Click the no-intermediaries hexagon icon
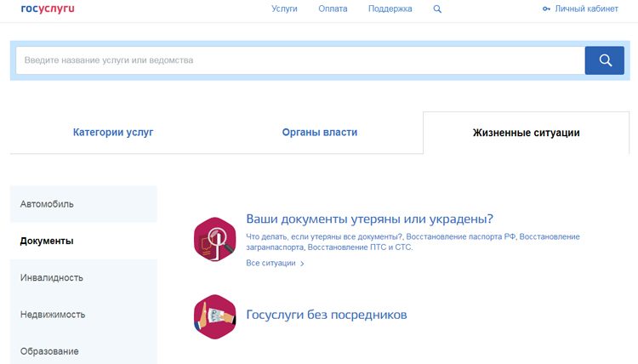This screenshot has height=364, width=638. [x=214, y=316]
